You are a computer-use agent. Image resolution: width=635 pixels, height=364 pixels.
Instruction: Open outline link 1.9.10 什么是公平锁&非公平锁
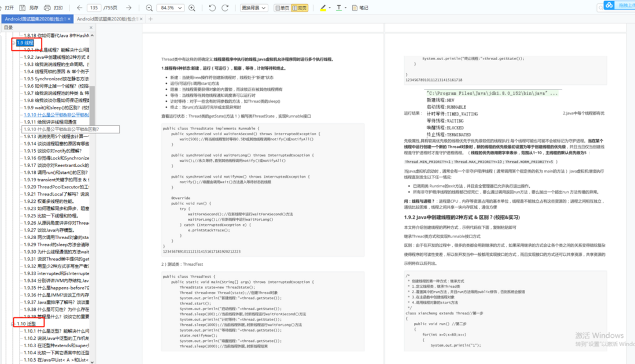click(56, 115)
